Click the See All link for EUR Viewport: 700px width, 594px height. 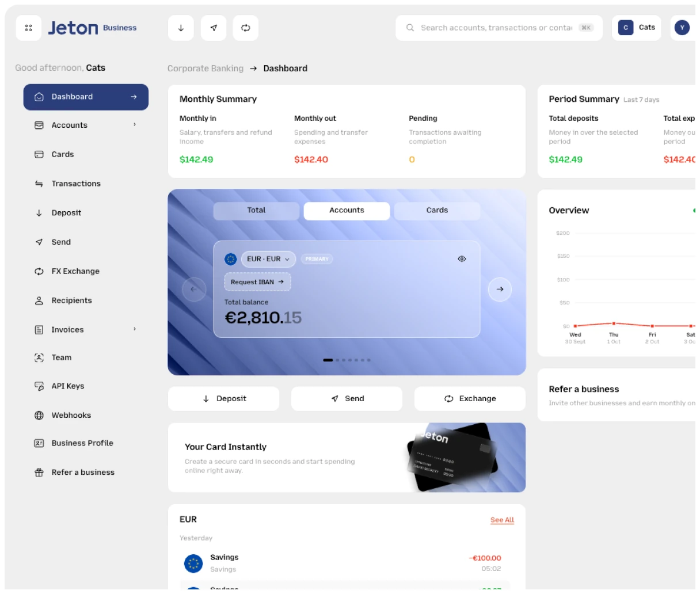tap(502, 520)
